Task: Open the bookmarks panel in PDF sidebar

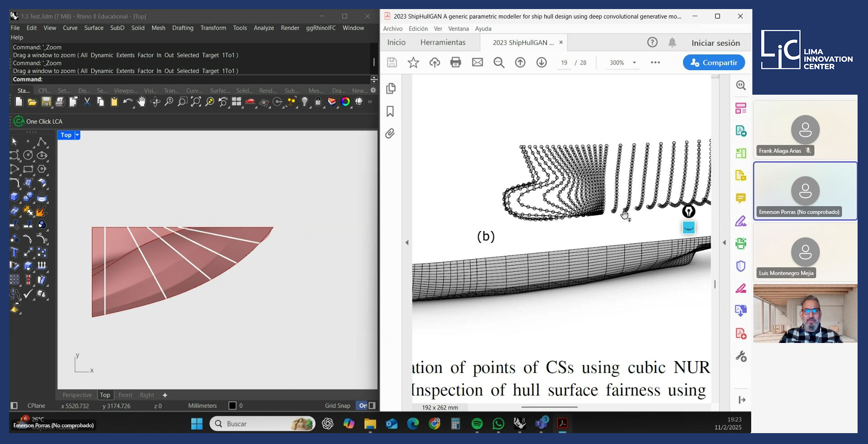Action: coord(390,111)
